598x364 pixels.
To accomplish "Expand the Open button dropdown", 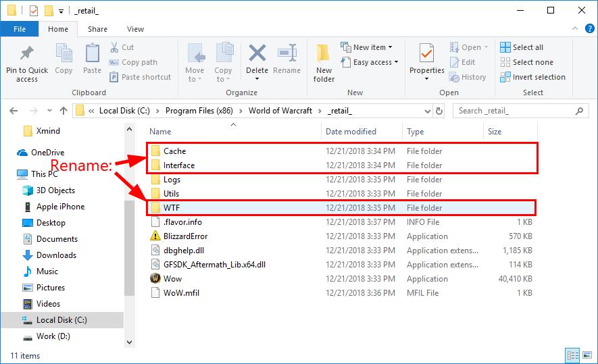I will point(486,47).
